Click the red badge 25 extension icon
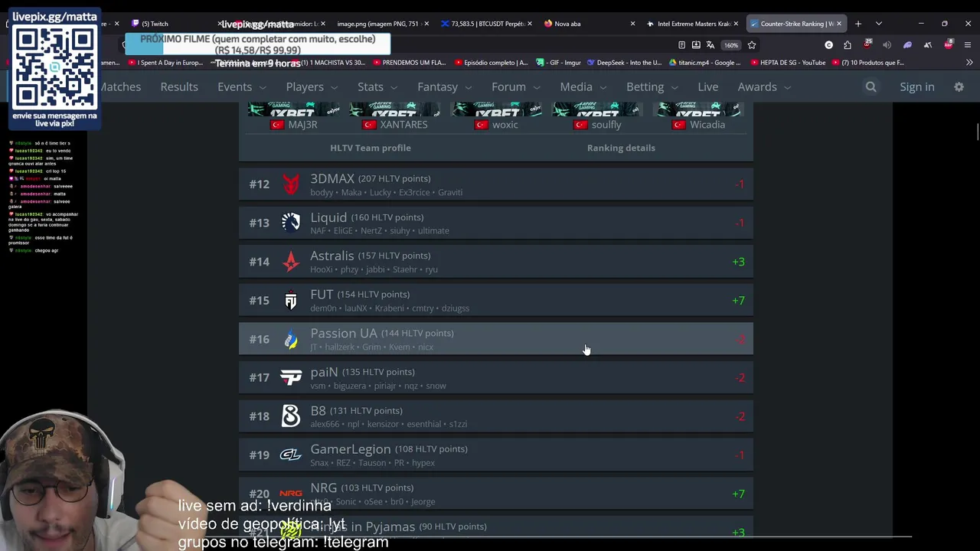Image resolution: width=980 pixels, height=551 pixels. click(867, 45)
